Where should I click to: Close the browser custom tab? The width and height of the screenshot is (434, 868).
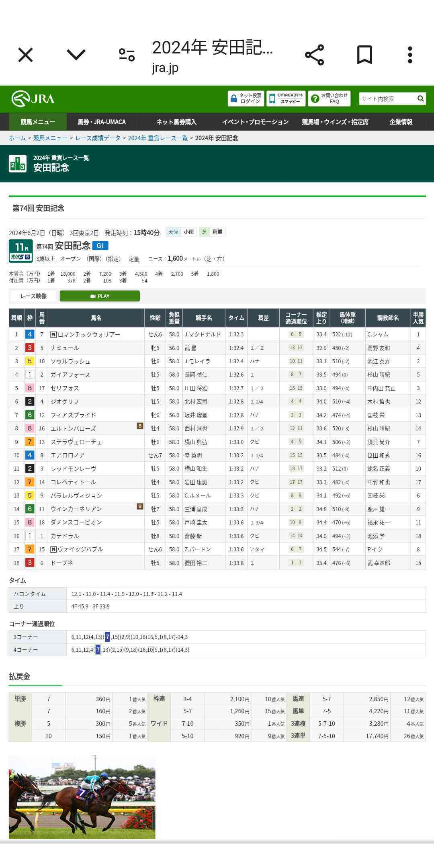tap(25, 55)
